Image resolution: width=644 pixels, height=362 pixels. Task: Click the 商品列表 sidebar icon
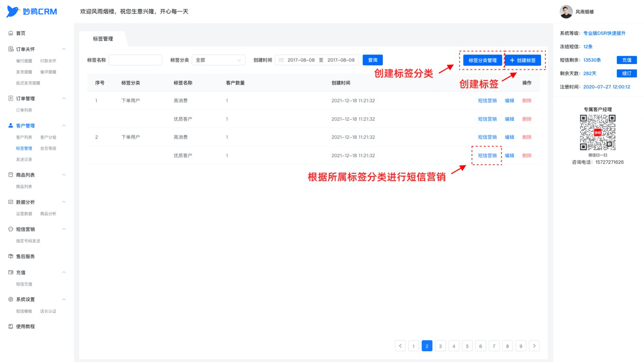11,175
